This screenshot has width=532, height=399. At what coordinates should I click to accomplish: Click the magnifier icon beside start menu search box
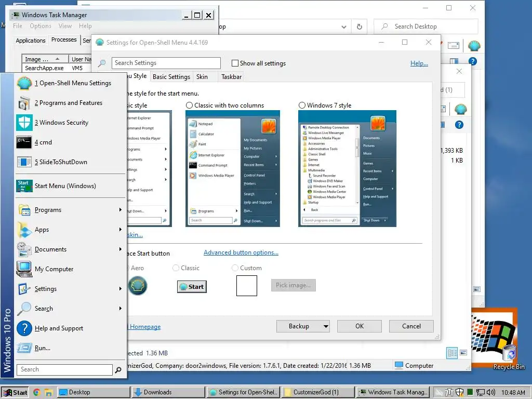(118, 370)
